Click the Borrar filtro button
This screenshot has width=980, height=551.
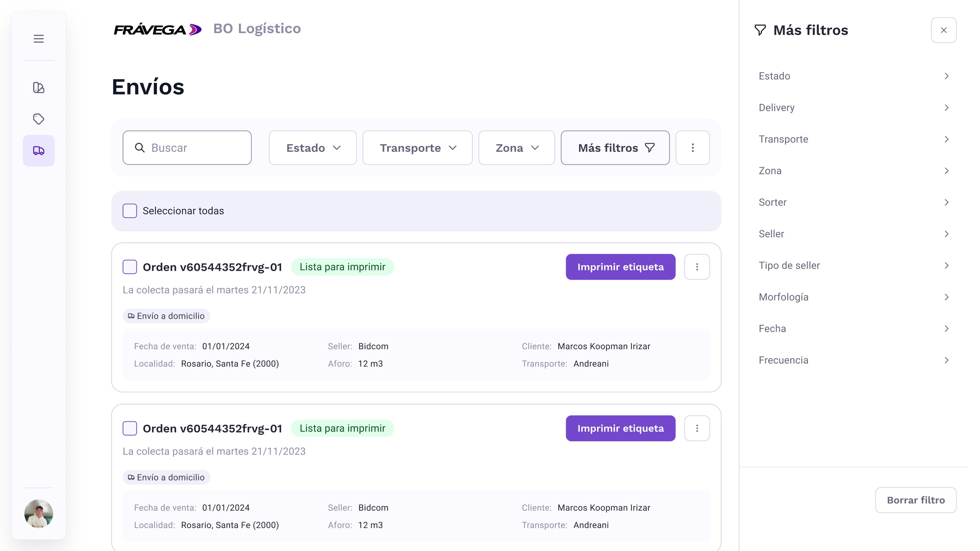[915, 500]
